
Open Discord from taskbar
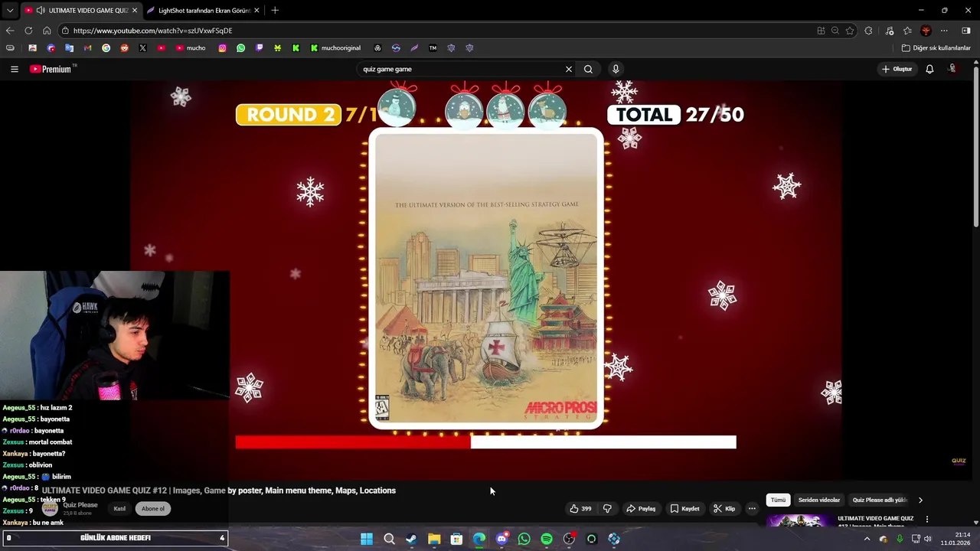point(501,539)
